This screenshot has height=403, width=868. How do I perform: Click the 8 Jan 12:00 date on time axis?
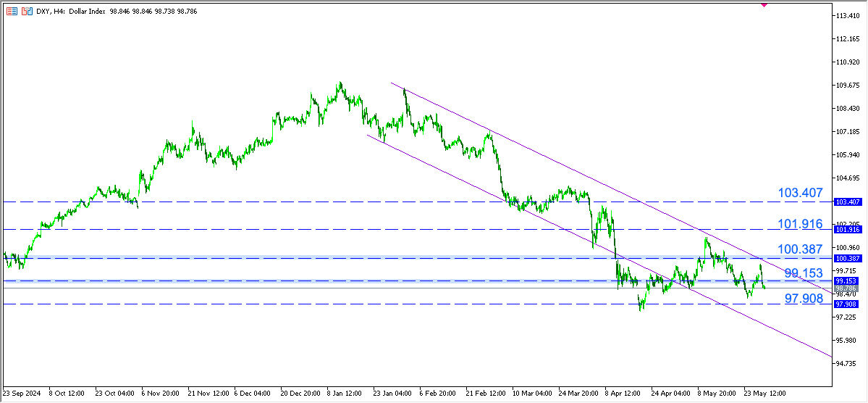[346, 394]
